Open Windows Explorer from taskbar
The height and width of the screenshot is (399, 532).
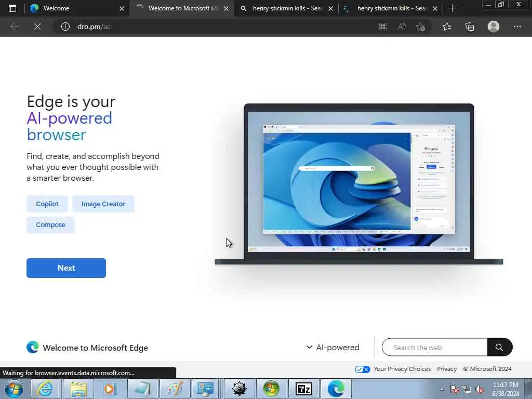[x=79, y=389]
